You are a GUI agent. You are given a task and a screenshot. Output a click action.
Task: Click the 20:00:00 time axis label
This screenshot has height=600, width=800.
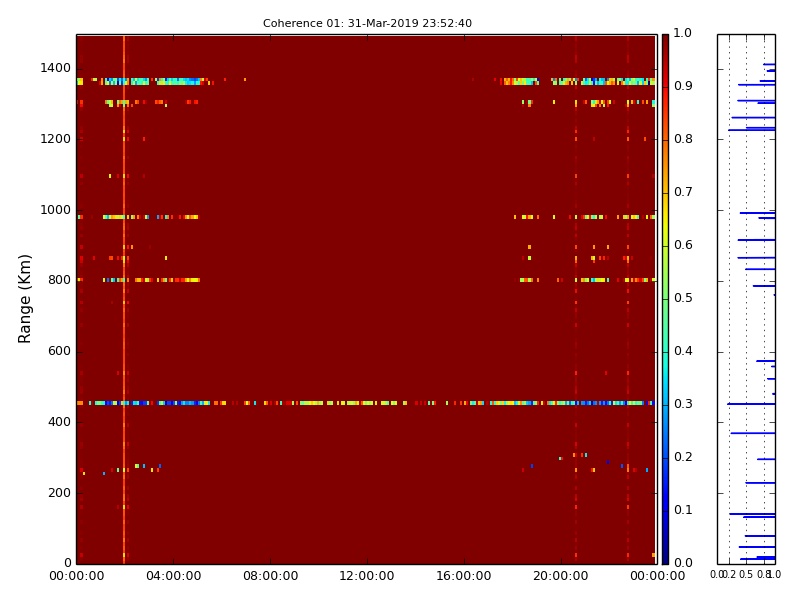[x=561, y=576]
